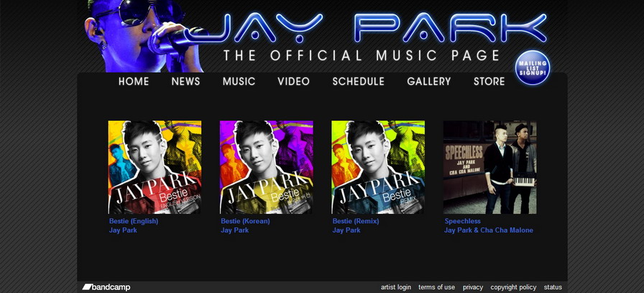Click THE OFFICIAL MUSIC PAGE header text
Image resolution: width=644 pixels, height=293 pixels.
pos(362,55)
